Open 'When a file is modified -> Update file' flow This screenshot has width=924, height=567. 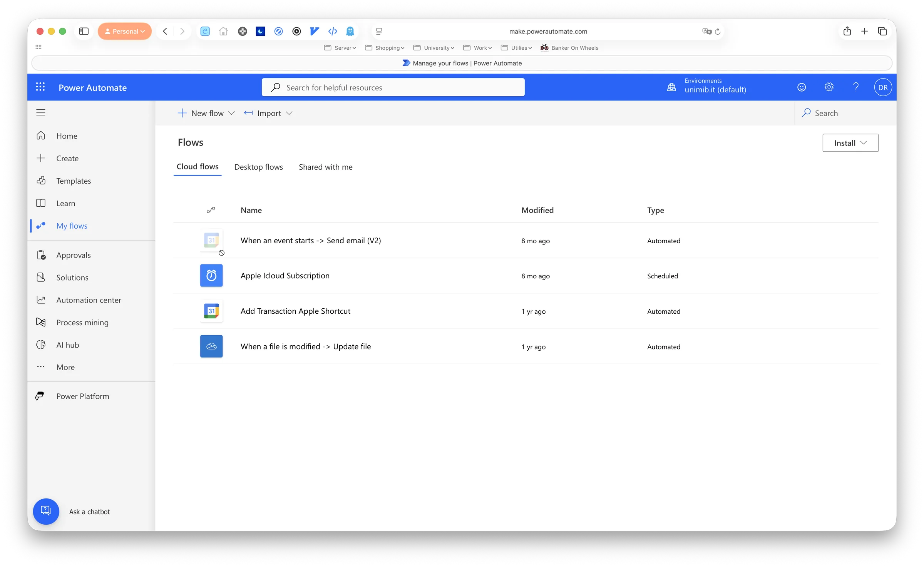click(x=306, y=346)
